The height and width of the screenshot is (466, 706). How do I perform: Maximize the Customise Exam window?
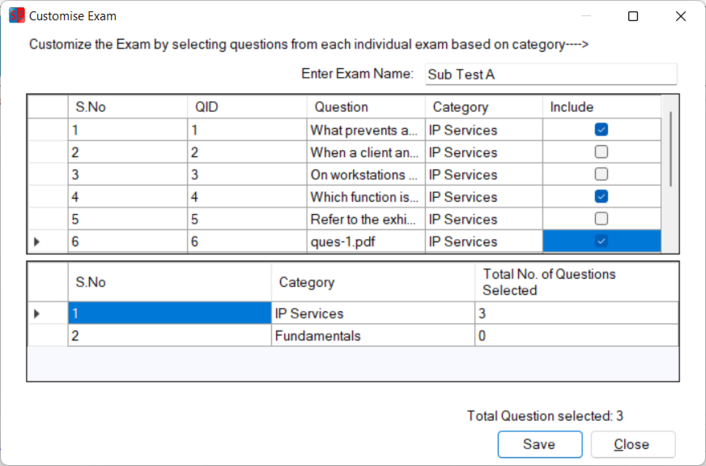633,16
